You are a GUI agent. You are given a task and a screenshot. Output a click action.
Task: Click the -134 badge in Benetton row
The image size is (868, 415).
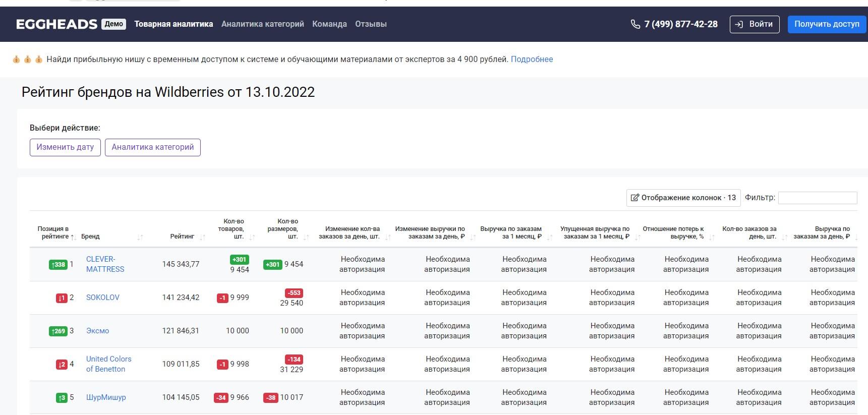294,359
